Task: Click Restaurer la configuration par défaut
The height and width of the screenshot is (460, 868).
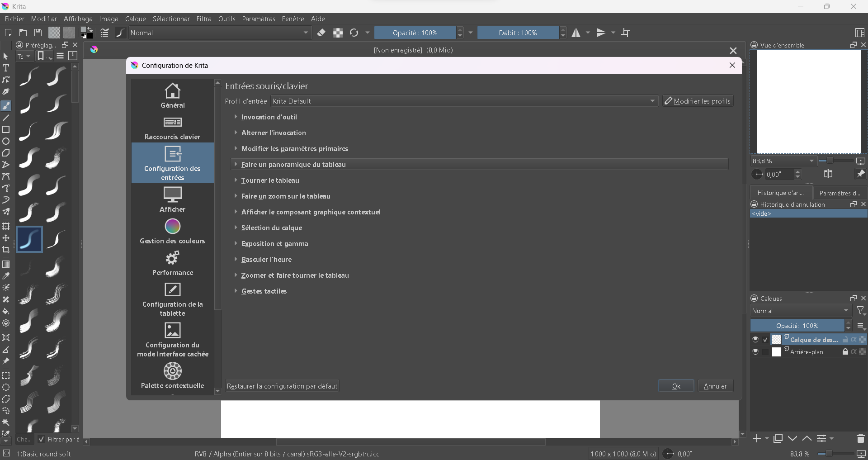Action: (282, 386)
